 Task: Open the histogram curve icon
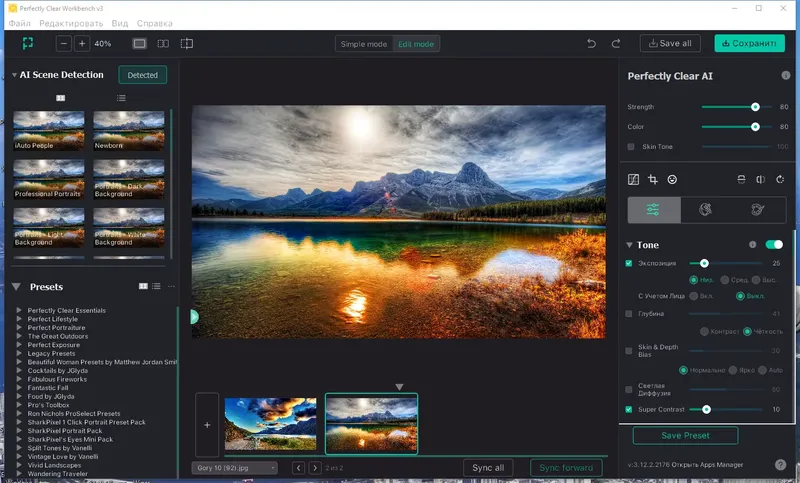click(x=632, y=180)
